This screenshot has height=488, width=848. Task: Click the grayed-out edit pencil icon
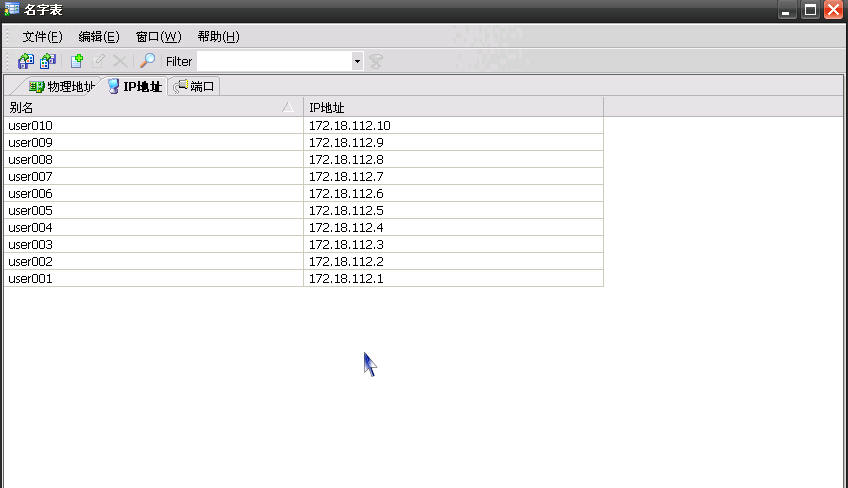click(98, 61)
